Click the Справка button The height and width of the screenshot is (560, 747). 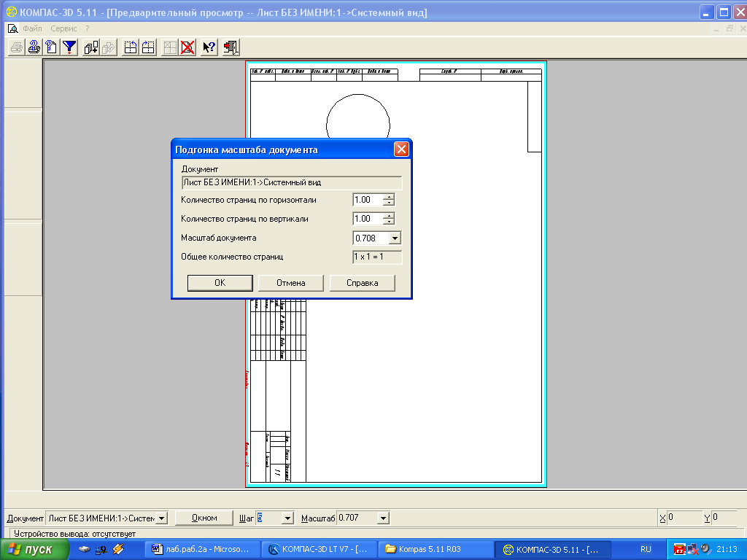363,283
